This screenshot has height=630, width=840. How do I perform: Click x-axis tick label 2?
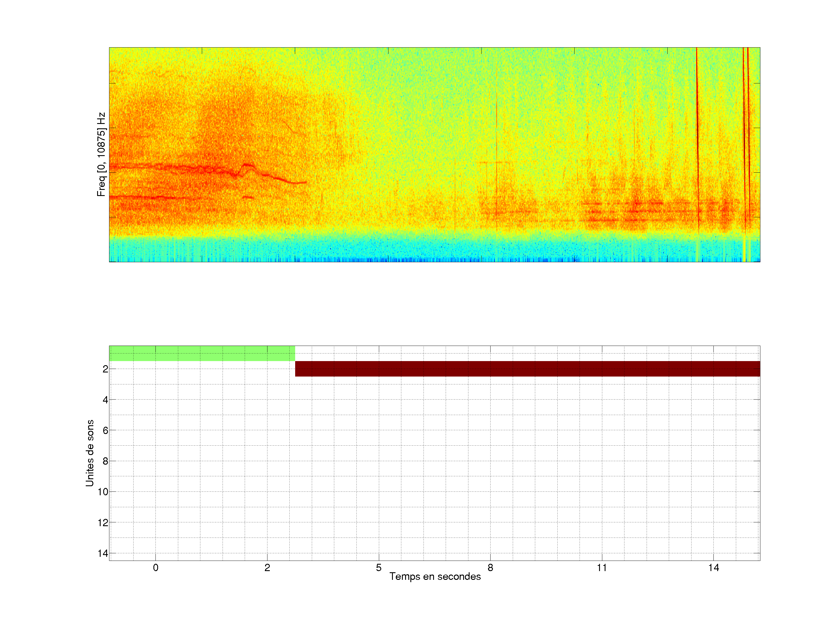click(267, 568)
